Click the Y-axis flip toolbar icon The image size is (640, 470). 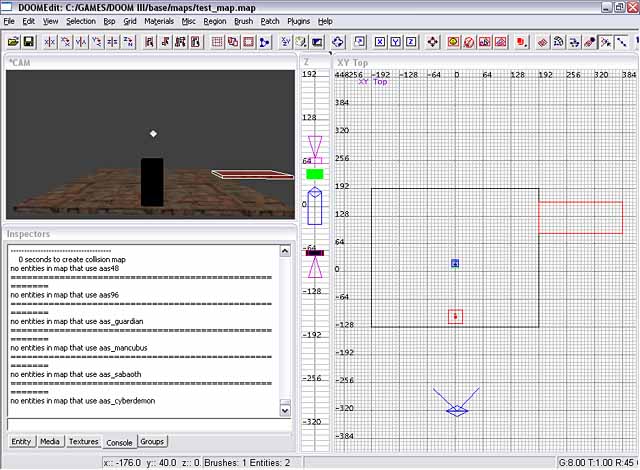(81, 42)
